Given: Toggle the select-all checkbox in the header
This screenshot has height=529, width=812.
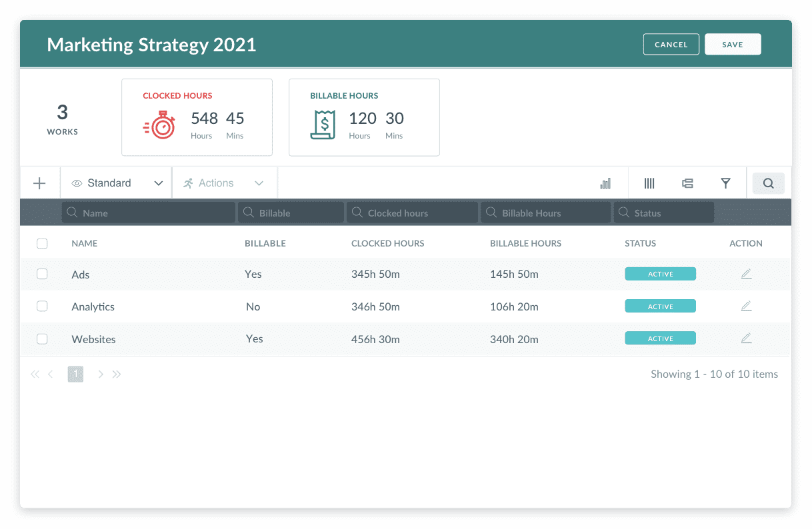Looking at the screenshot, I should tap(42, 243).
